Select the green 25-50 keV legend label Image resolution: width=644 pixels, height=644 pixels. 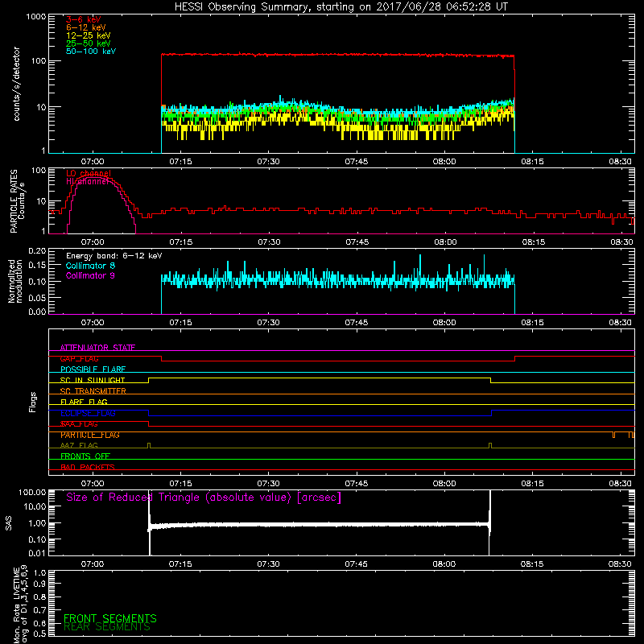(89, 43)
